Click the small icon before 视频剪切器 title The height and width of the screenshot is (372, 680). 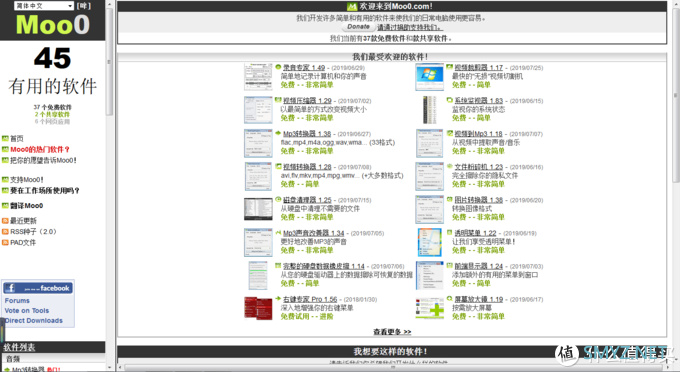click(x=450, y=67)
